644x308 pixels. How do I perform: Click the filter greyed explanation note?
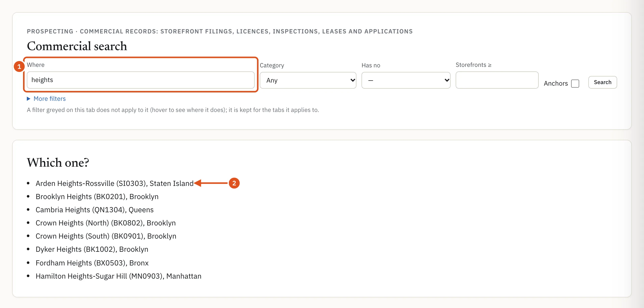[173, 110]
